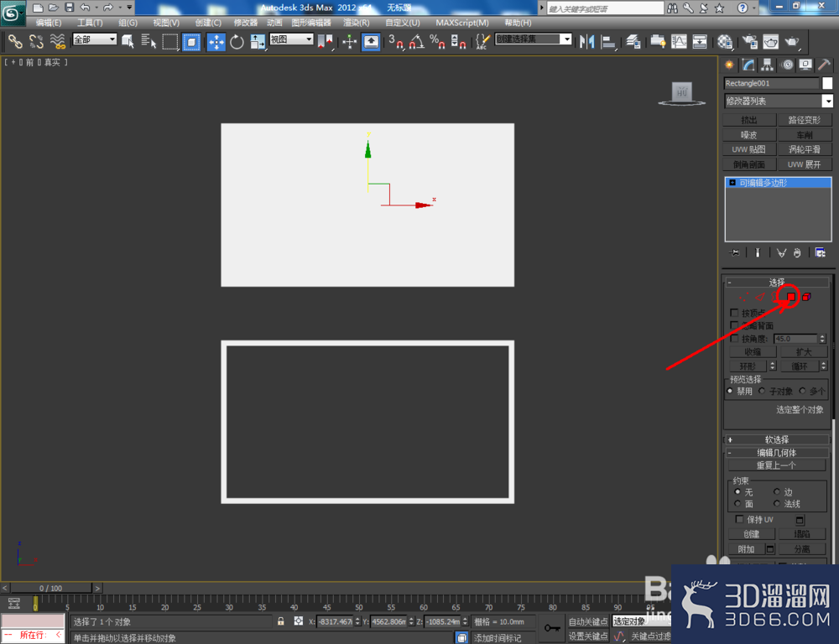Open the Edit Named Selection Sets tool
This screenshot has width=839, height=644.
482,42
